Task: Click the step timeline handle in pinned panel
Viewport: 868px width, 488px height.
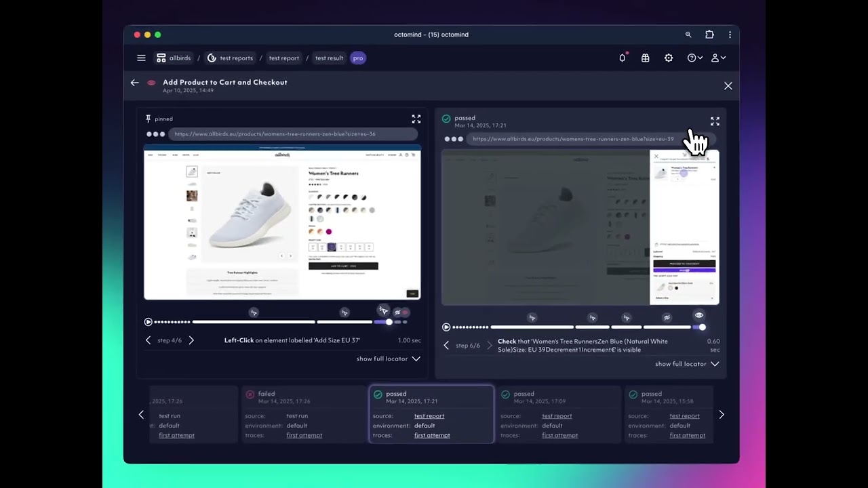Action: [389, 322]
